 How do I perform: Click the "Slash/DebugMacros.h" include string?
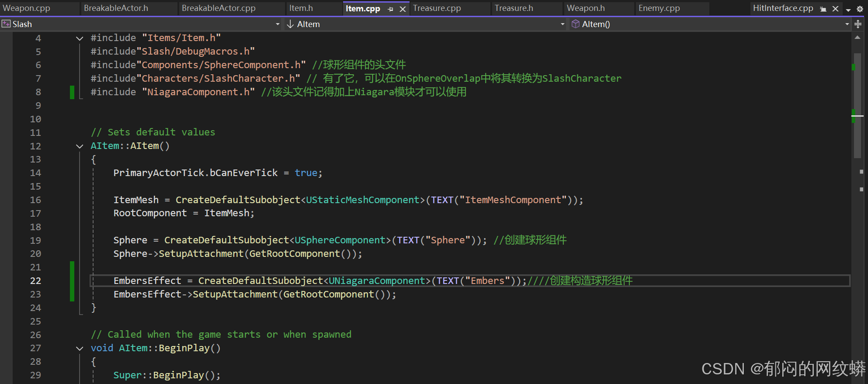point(195,52)
